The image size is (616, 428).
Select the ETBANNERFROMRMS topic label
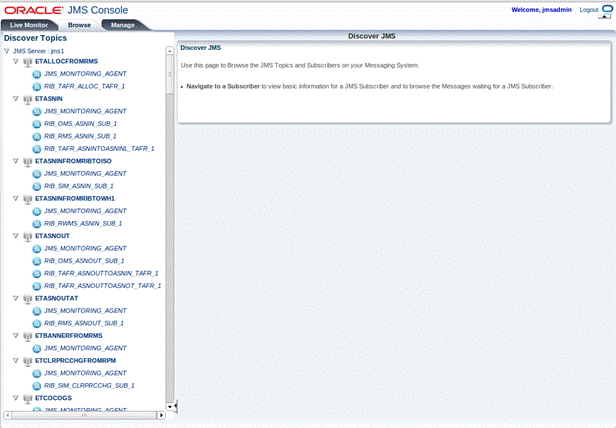69,336
